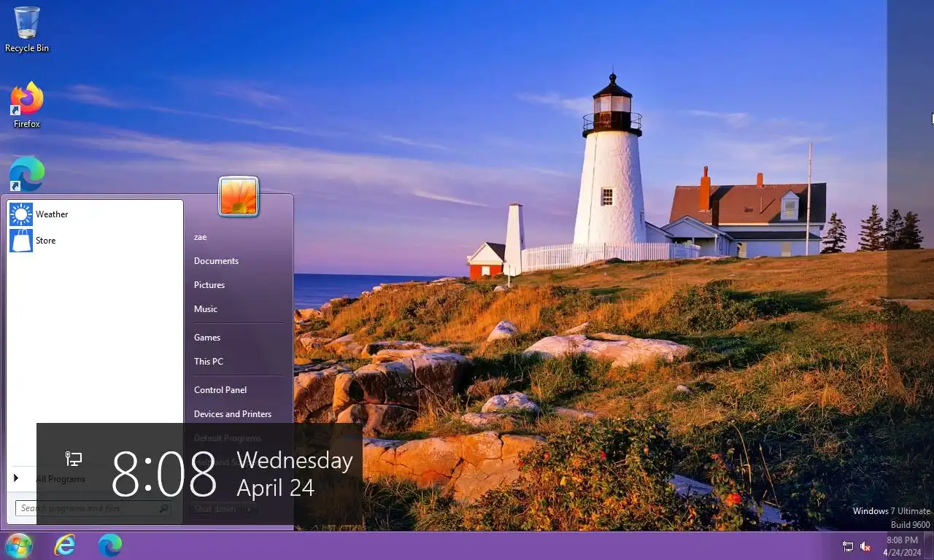Open Microsoft Edge from the taskbar

(110, 545)
